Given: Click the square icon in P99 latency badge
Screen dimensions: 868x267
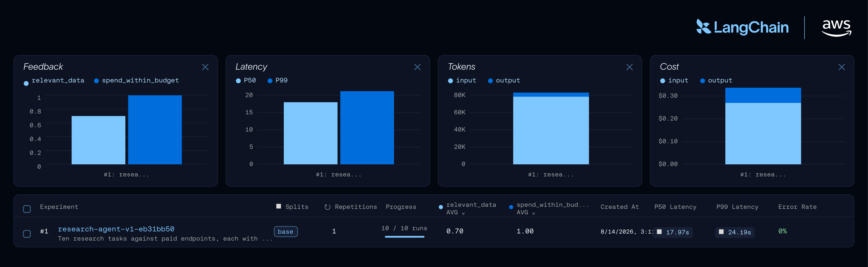Looking at the screenshot, I should click(721, 232).
